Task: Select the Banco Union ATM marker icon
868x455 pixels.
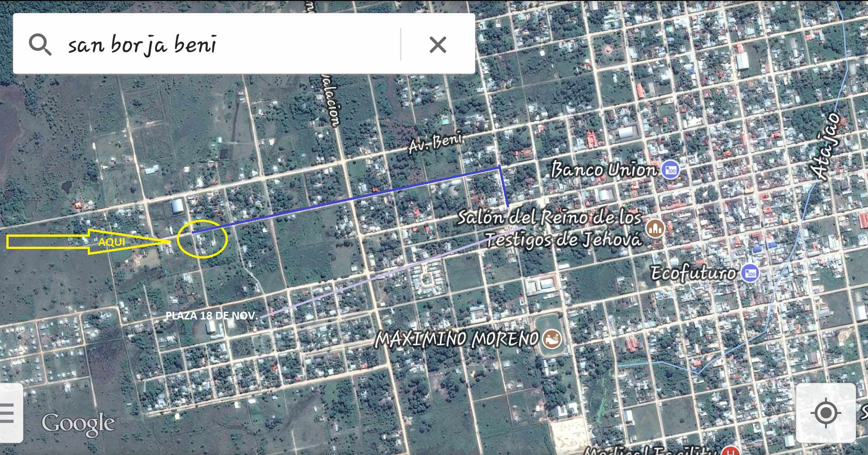Action: click(670, 170)
